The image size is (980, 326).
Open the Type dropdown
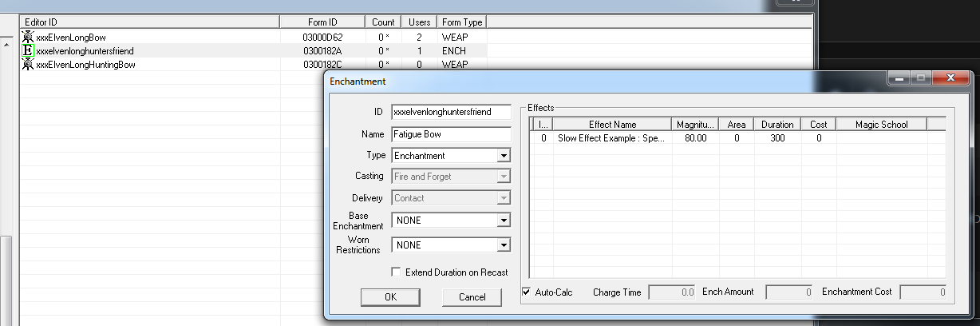click(504, 156)
